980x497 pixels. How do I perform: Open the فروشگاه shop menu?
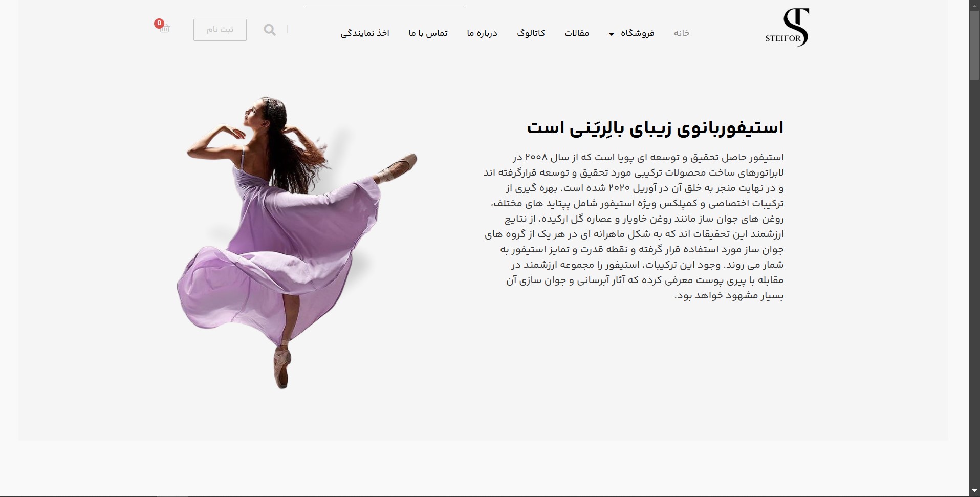pyautogui.click(x=637, y=33)
